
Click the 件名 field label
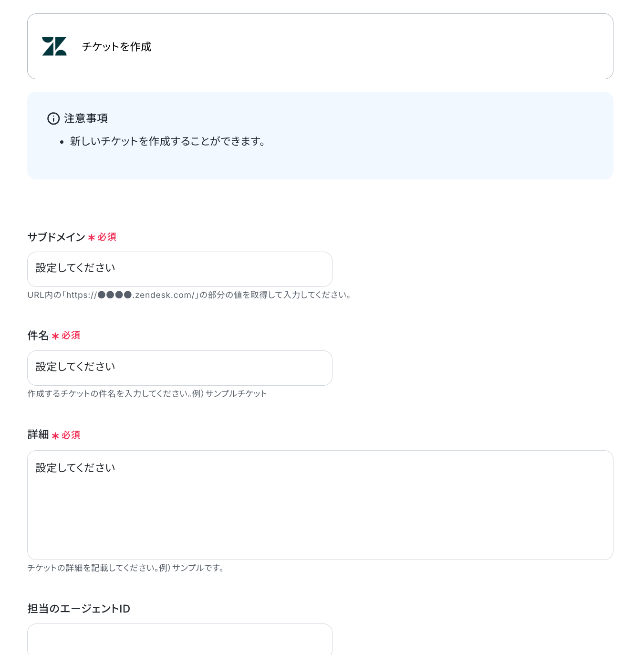pos(38,336)
